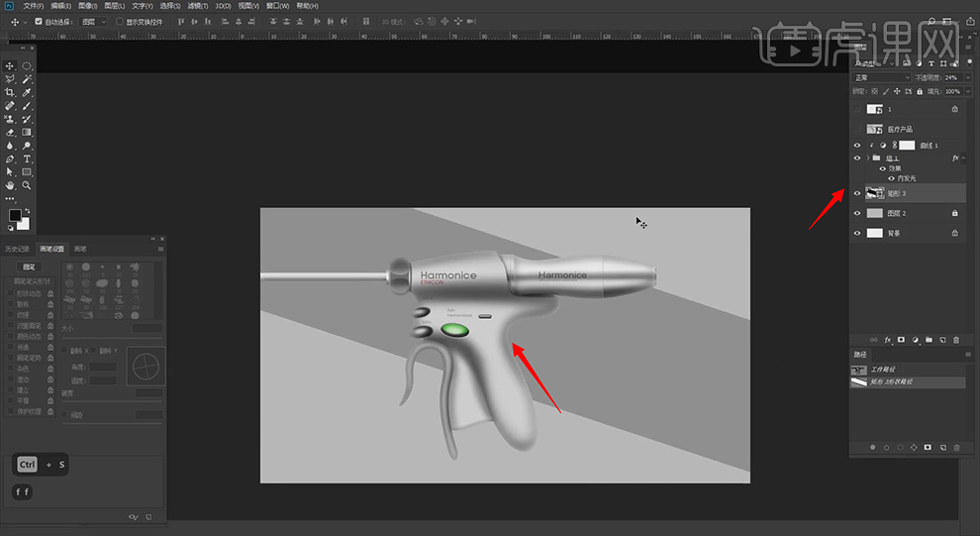This screenshot has width=980, height=536.
Task: Open the fill 100% dropdown arrow
Action: click(x=968, y=91)
